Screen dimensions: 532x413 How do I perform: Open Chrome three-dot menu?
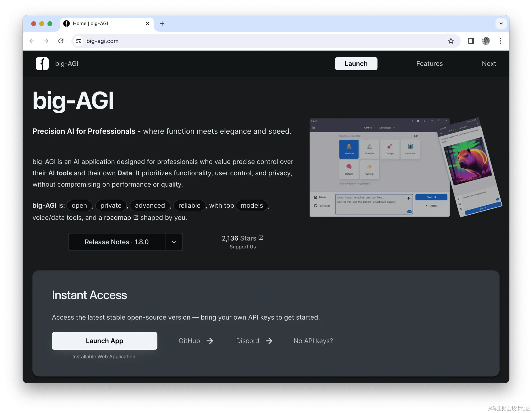(x=500, y=41)
